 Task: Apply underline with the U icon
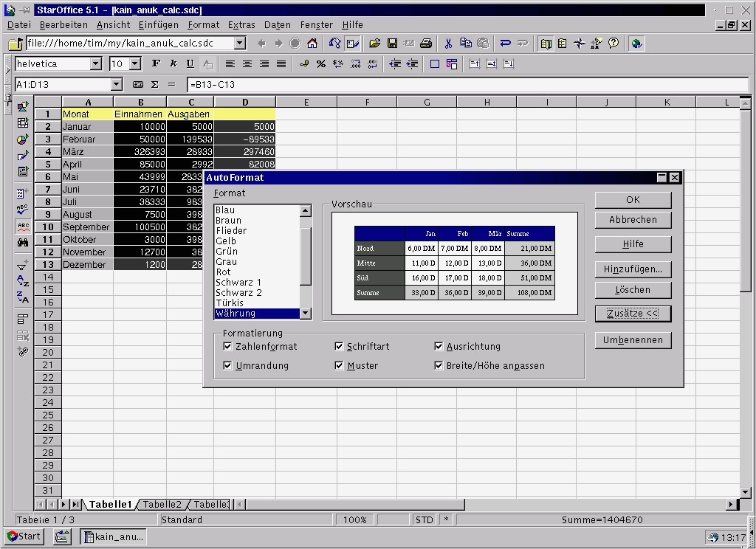[190, 63]
